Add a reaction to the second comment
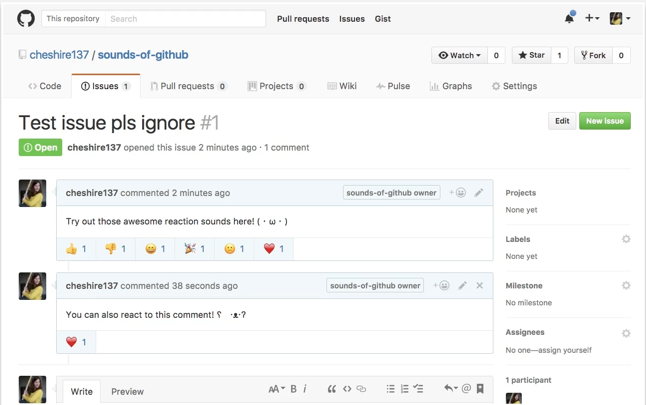The height and width of the screenshot is (405, 646). 441,285
